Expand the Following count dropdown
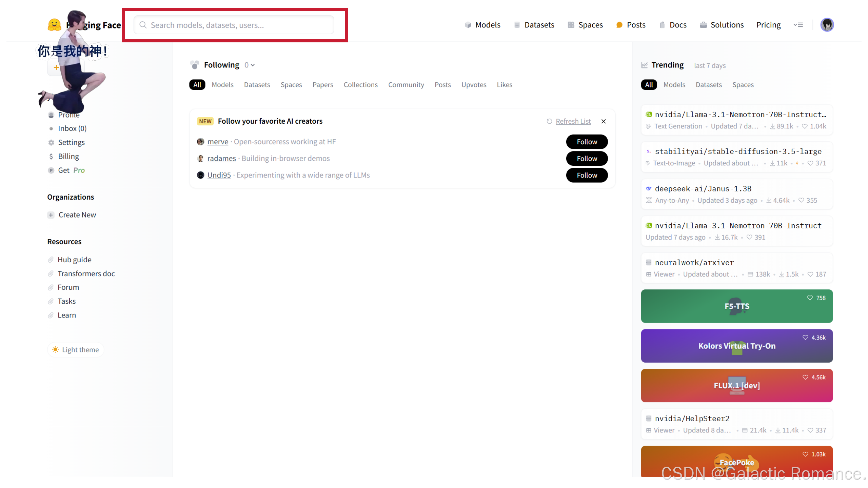The height and width of the screenshot is (488, 868). (x=250, y=65)
